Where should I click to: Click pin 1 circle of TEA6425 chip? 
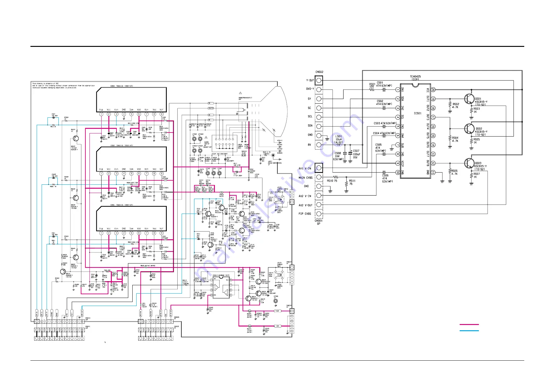398,90
